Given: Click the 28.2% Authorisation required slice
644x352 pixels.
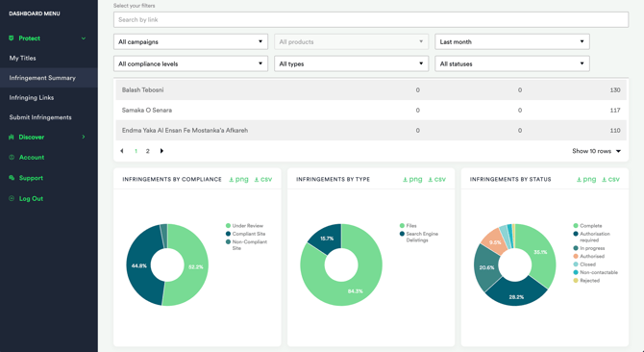Looking at the screenshot, I should (x=516, y=297).
